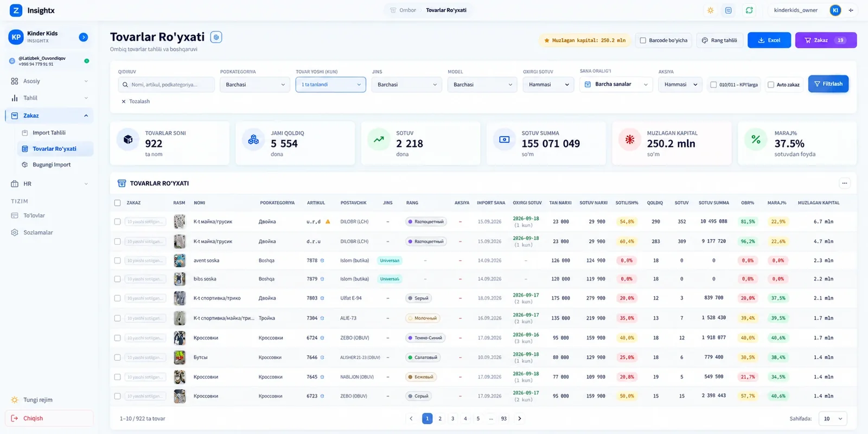Screen dimensions: 868x434
Task: Open the Tovar yoshi dropdown
Action: (331, 85)
